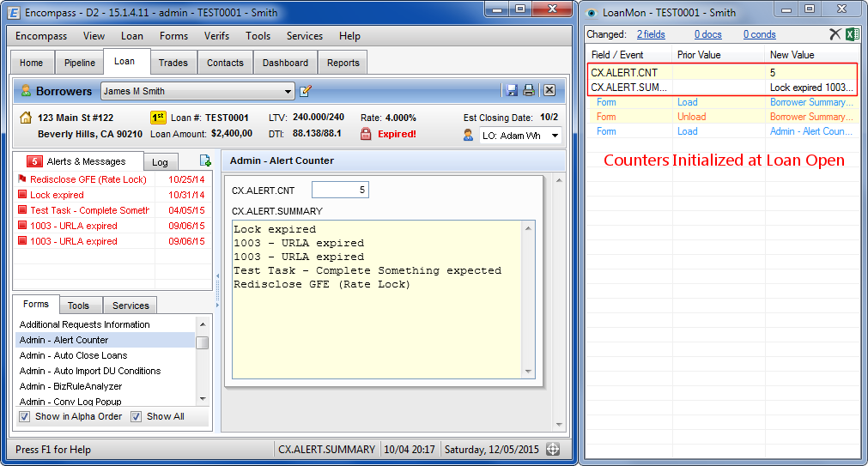This screenshot has height=466, width=868.
Task: Click the house property address icon
Action: click(x=26, y=118)
